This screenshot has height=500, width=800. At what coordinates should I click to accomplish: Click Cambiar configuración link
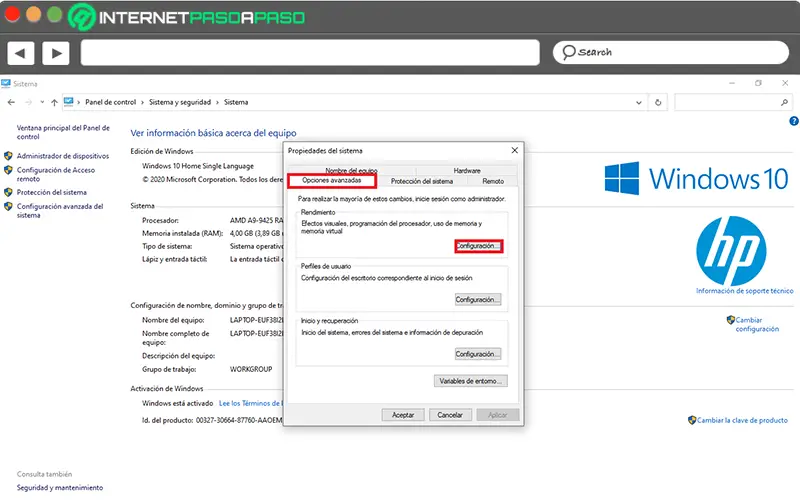[x=757, y=324]
